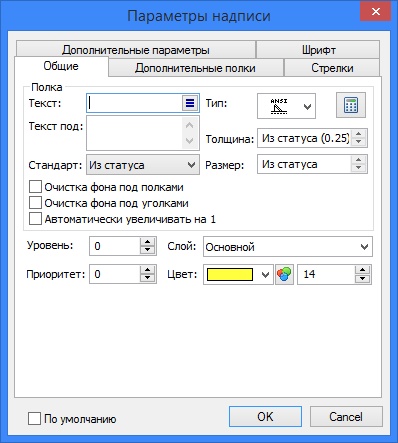Expand the Стандарт dropdown list
Viewport: 398px width, 443px height.
tap(143, 165)
